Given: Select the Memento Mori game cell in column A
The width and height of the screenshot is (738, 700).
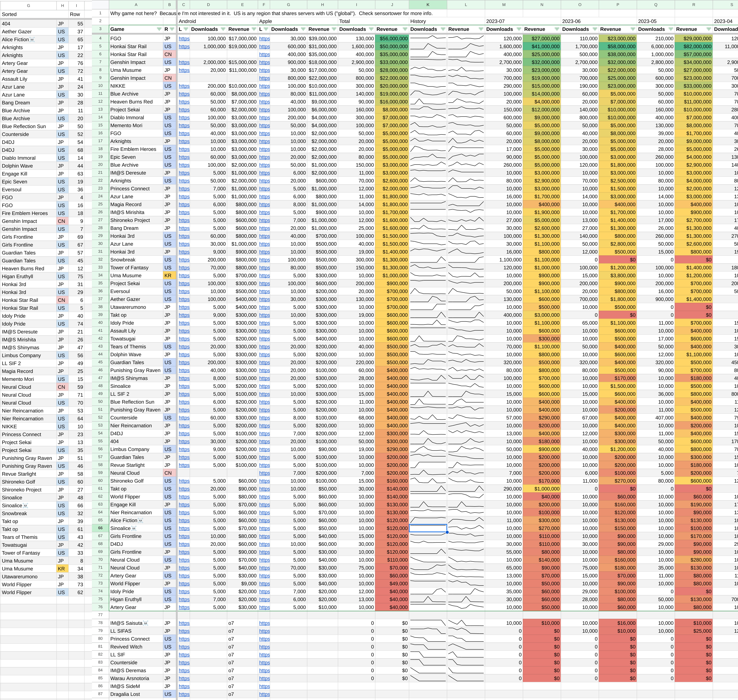Looking at the screenshot, I should click(x=136, y=125).
